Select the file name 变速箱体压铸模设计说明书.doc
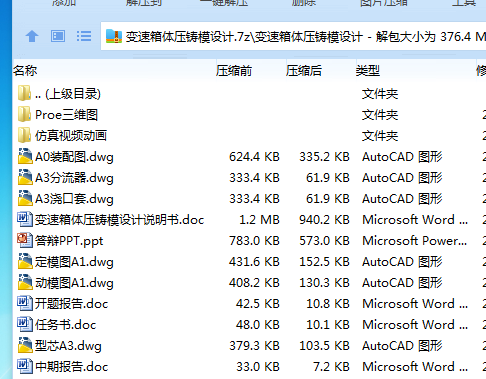Viewport: 486px width, 379px height. 119,220
